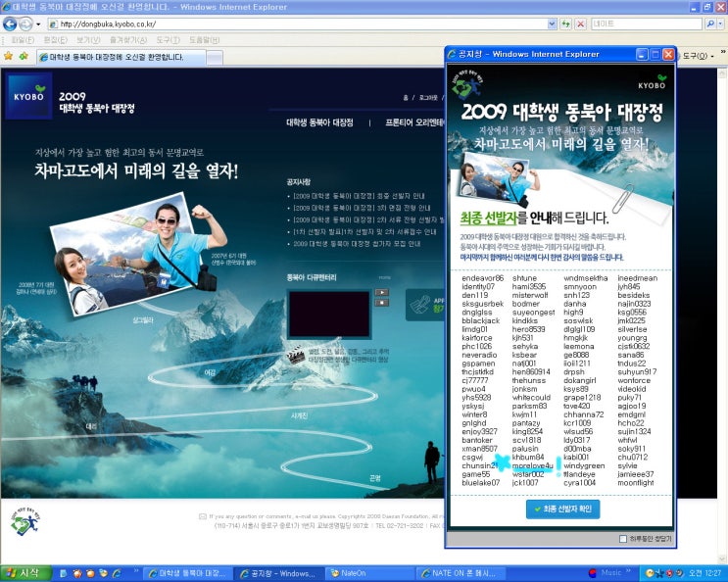The image size is (728, 582).
Task: Open 프론티어 오리엔테이션 navigation link
Action: pyautogui.click(x=414, y=122)
